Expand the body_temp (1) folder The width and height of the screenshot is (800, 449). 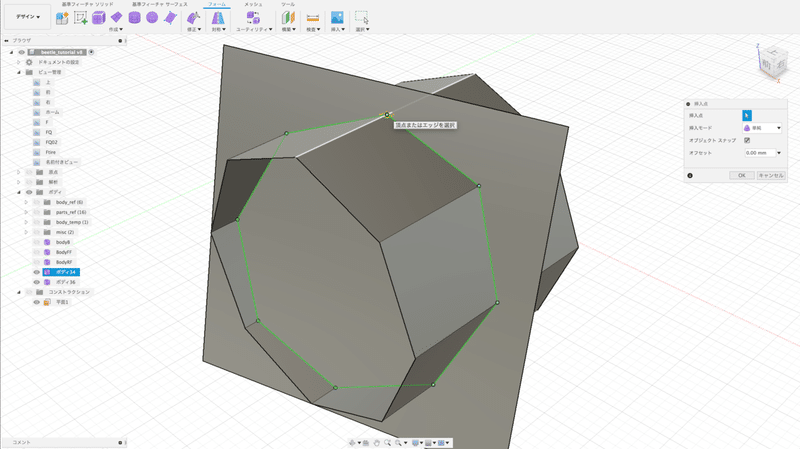26,222
